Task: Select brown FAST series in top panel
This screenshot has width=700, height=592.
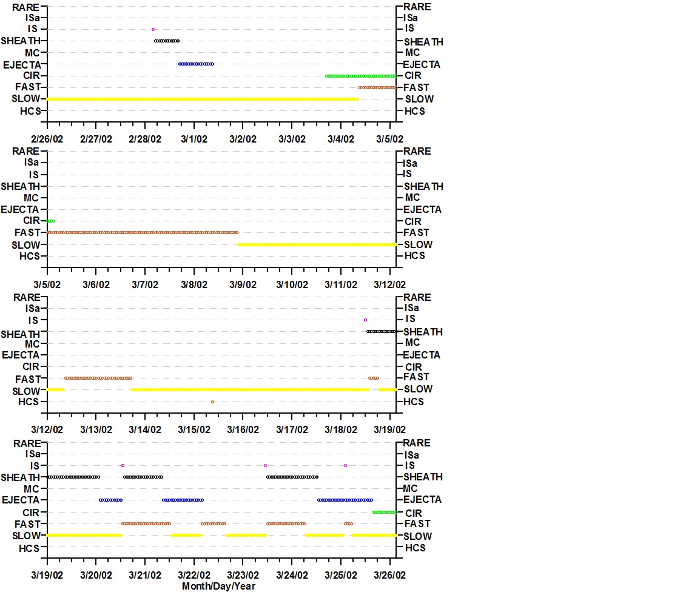Action: pyautogui.click(x=378, y=87)
